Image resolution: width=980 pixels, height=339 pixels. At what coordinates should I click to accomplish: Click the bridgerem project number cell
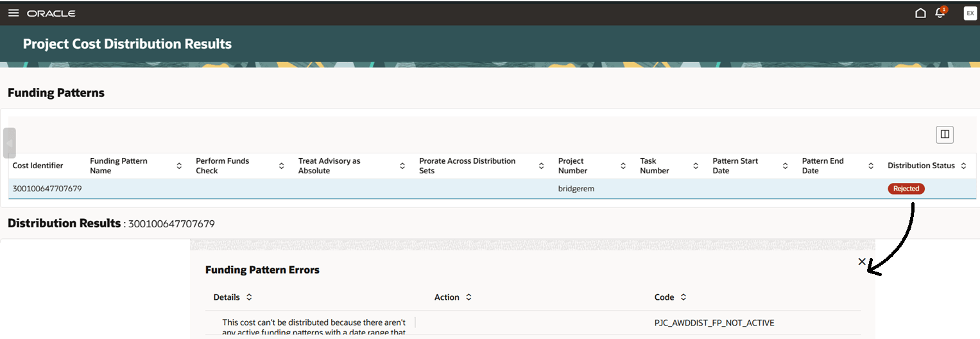click(576, 189)
